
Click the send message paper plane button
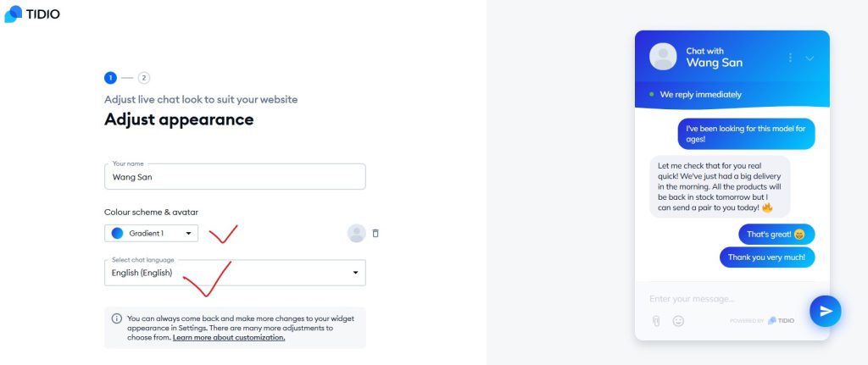[x=825, y=311]
